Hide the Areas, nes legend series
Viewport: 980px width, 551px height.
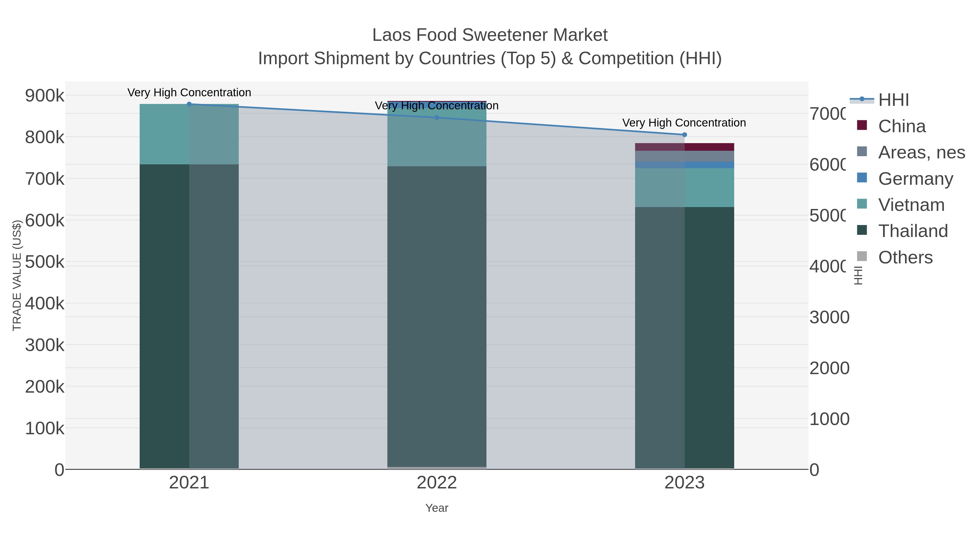coord(911,152)
